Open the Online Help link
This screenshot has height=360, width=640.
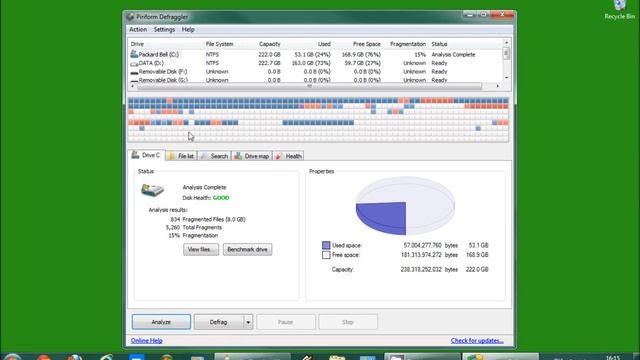pyautogui.click(x=147, y=340)
